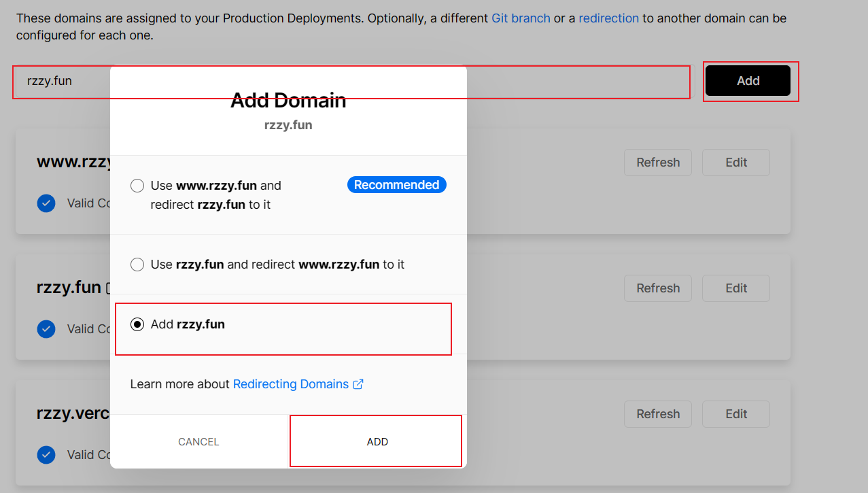
Task: Click the blue checkmark in the www.rzzy card
Action: [x=46, y=203]
